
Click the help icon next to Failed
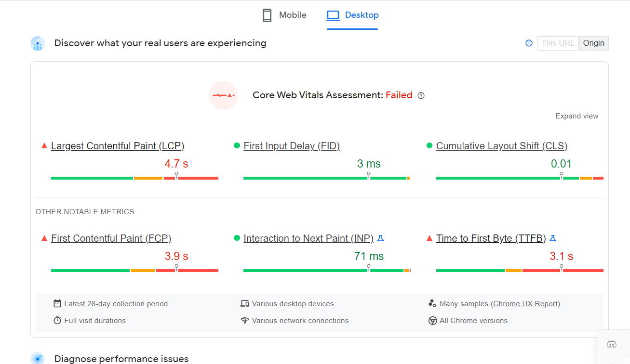(421, 95)
